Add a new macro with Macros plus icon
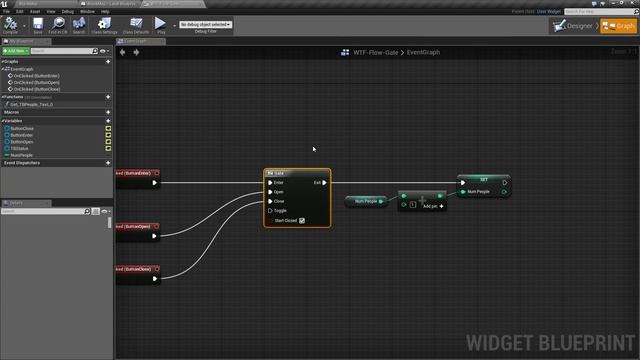Screen dimensions: 640x360 (x=108, y=112)
